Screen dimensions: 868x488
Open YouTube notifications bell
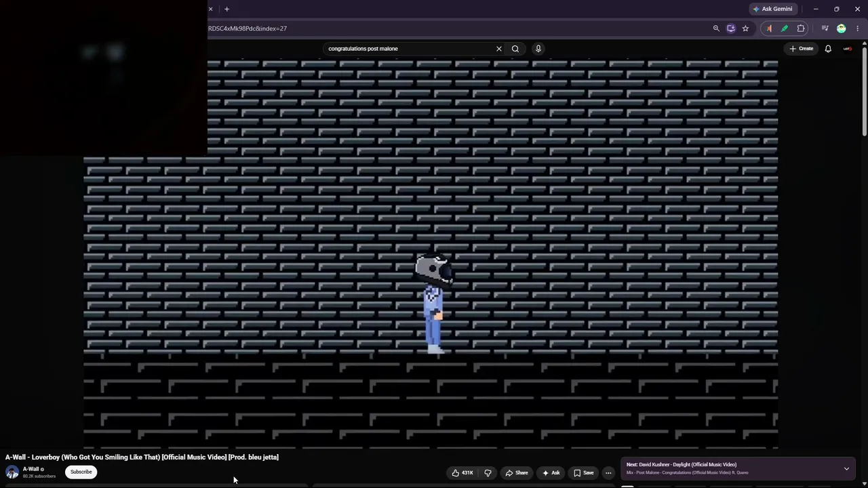(828, 49)
